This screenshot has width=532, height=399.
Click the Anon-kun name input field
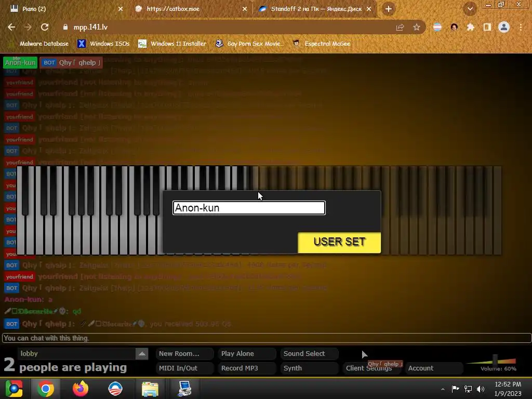pyautogui.click(x=249, y=208)
